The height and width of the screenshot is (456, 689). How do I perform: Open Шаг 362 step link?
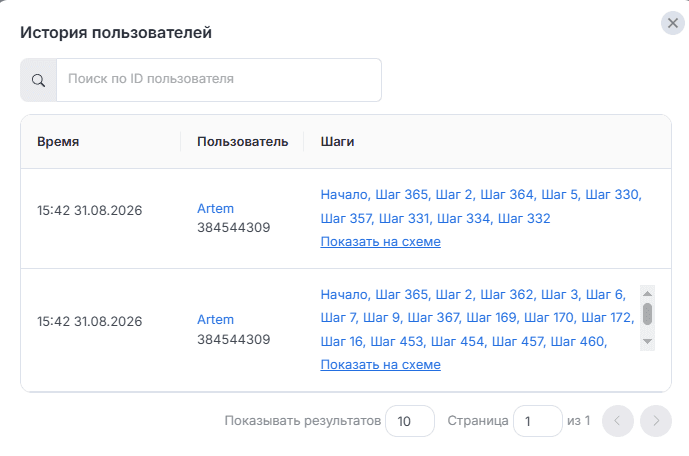pyautogui.click(x=507, y=294)
